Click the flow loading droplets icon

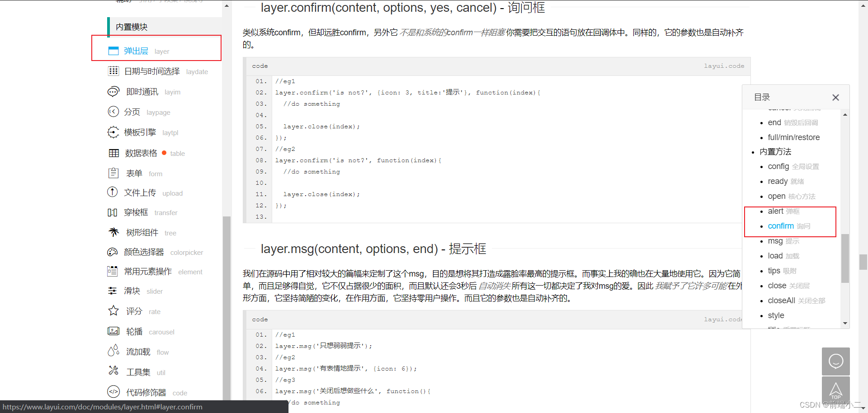(113, 351)
